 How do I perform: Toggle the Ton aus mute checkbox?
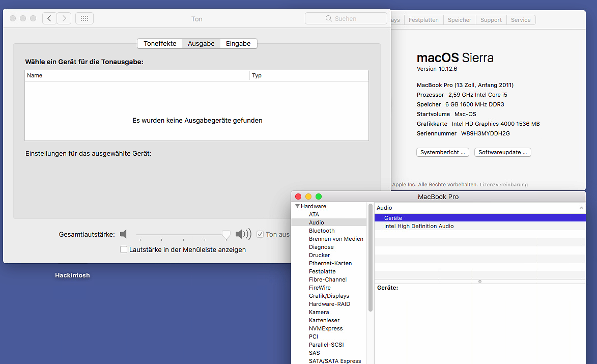coord(260,234)
